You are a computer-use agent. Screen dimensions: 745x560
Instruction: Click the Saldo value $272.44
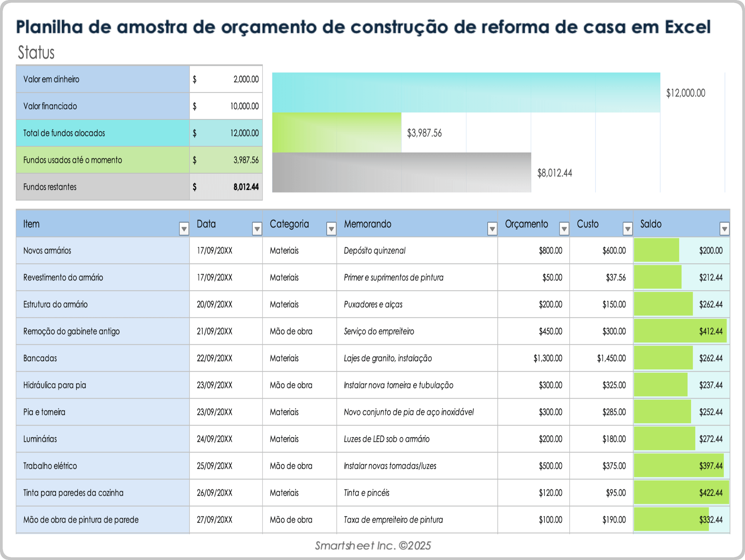(711, 439)
